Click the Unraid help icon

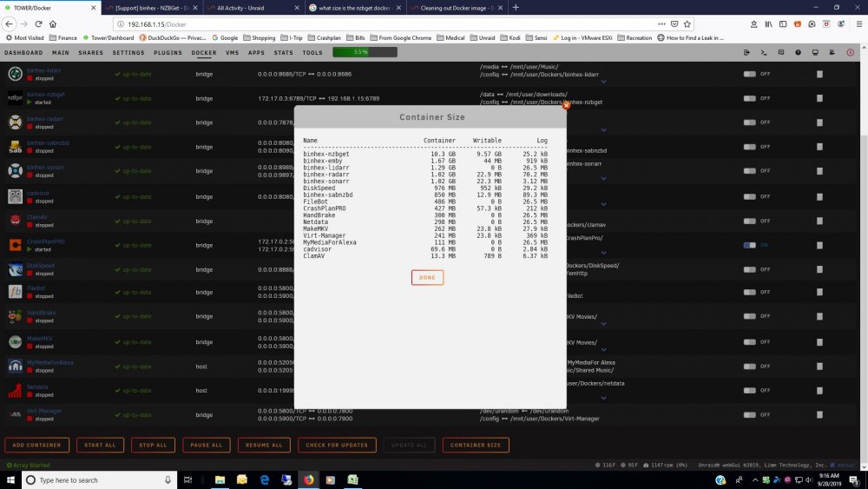[x=798, y=52]
